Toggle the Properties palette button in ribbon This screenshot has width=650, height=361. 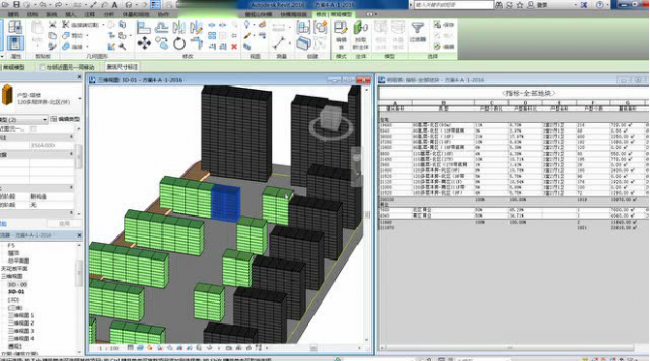click(x=15, y=43)
